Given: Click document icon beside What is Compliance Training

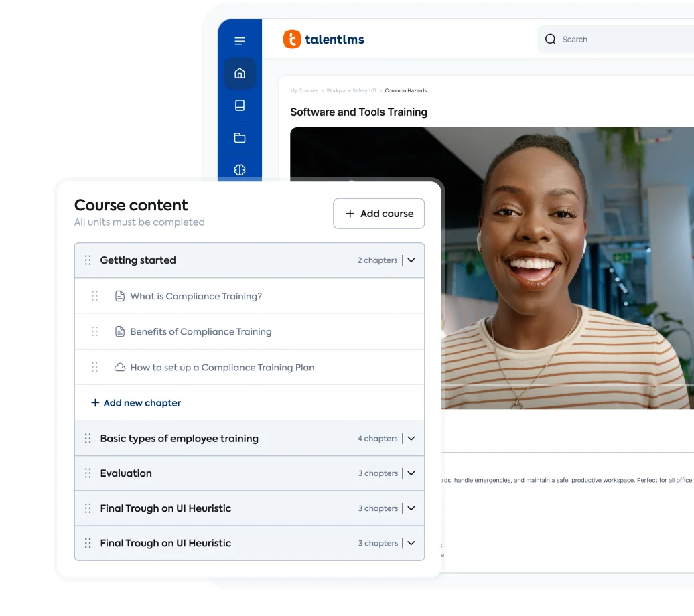Looking at the screenshot, I should [120, 296].
